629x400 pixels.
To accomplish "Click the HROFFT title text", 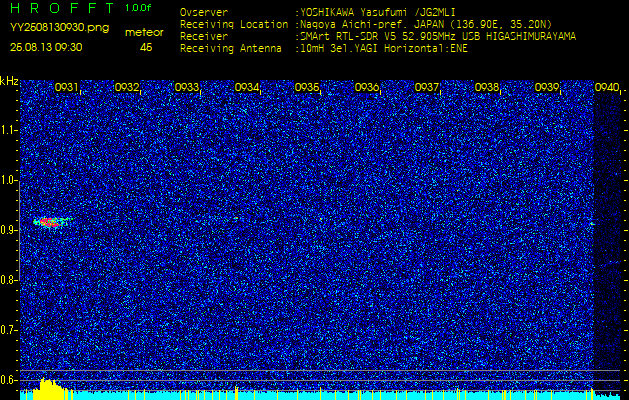I will [x=64, y=8].
